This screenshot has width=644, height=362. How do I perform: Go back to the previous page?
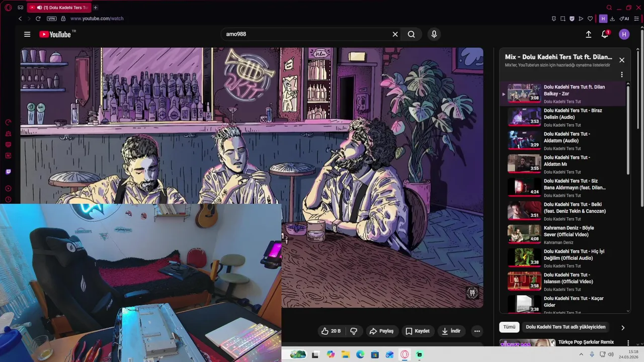coord(20,19)
